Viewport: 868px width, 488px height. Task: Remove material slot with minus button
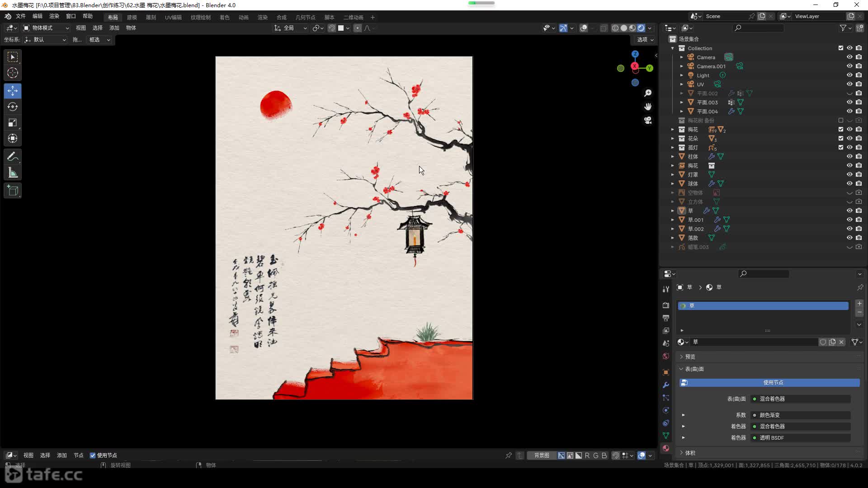coord(859,313)
